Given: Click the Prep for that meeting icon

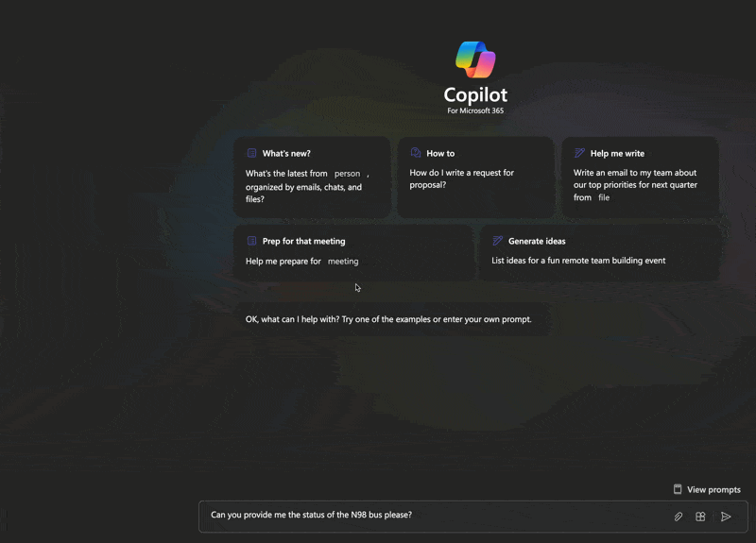Looking at the screenshot, I should [x=251, y=241].
